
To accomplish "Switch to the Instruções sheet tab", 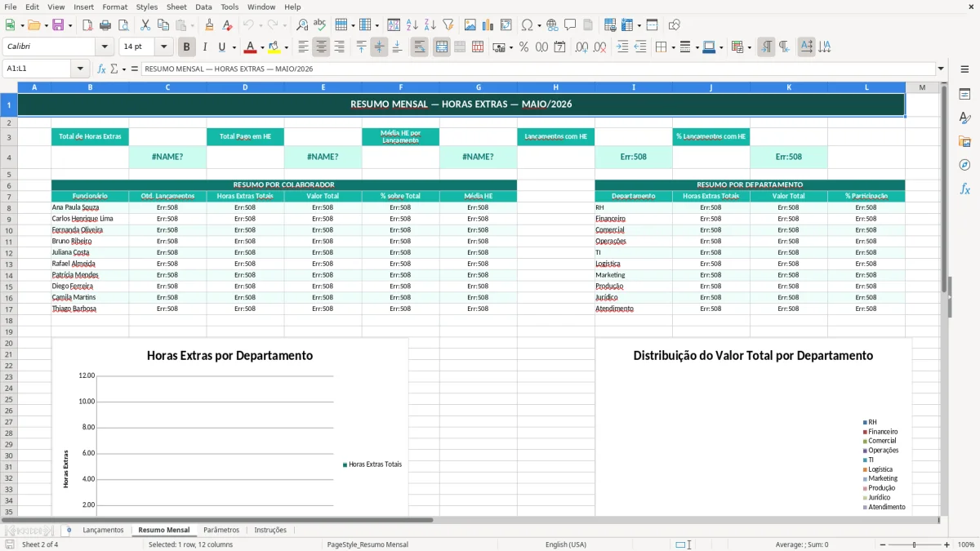I will pyautogui.click(x=270, y=530).
